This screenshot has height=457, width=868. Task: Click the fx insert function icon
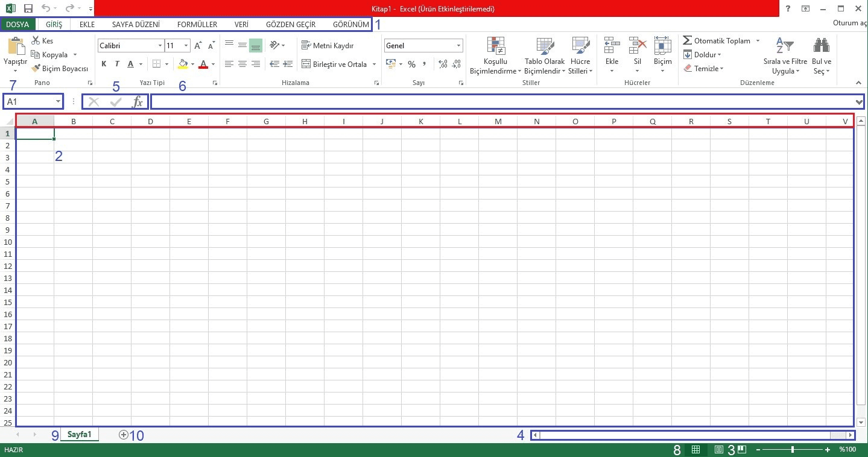pos(138,102)
